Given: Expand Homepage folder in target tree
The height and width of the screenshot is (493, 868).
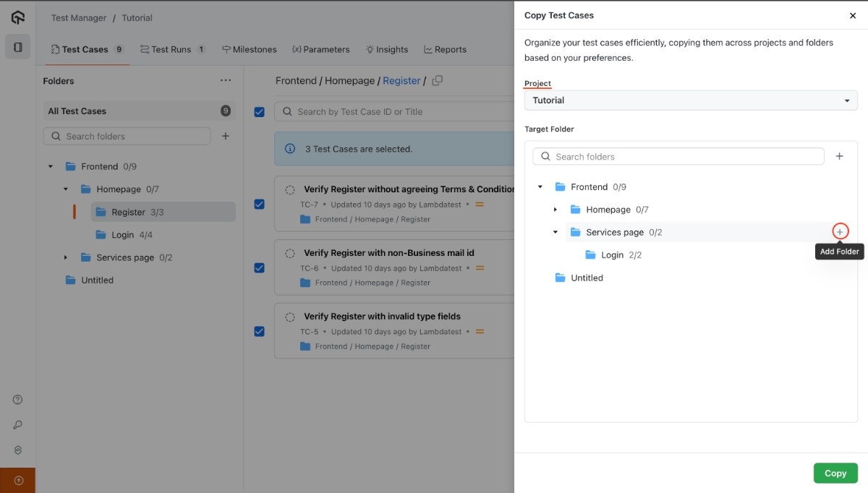Looking at the screenshot, I should point(556,210).
